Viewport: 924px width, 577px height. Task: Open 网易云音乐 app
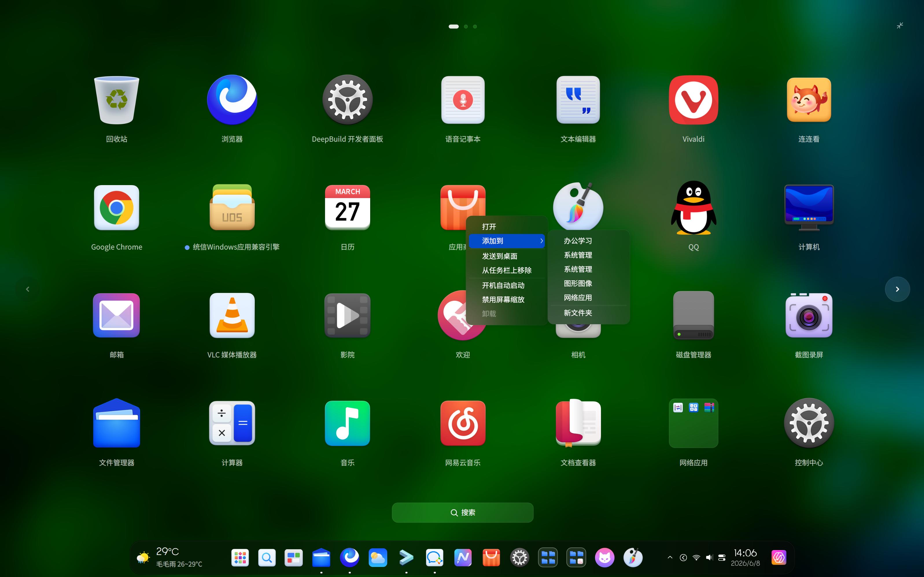463,423
